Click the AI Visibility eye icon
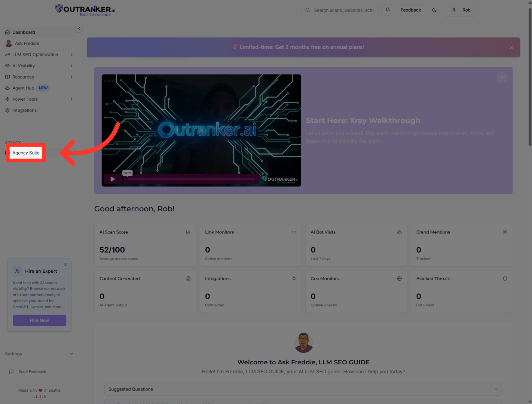The height and width of the screenshot is (404, 532). coord(7,66)
